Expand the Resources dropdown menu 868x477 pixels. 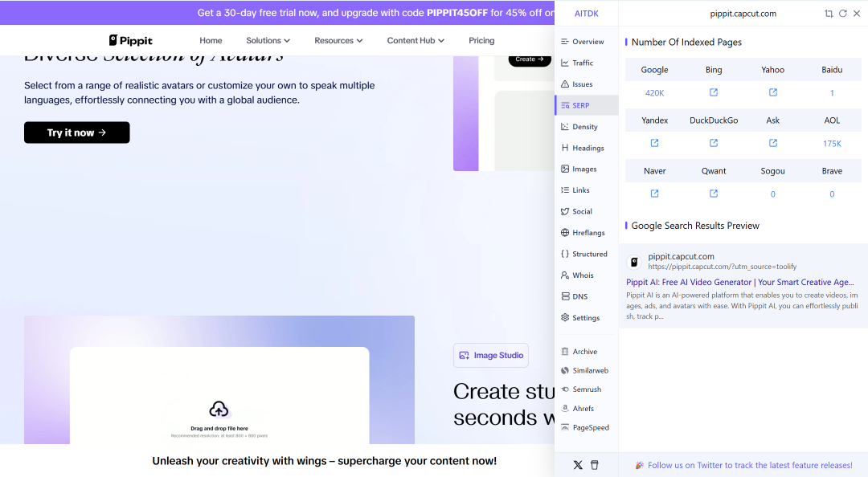338,40
